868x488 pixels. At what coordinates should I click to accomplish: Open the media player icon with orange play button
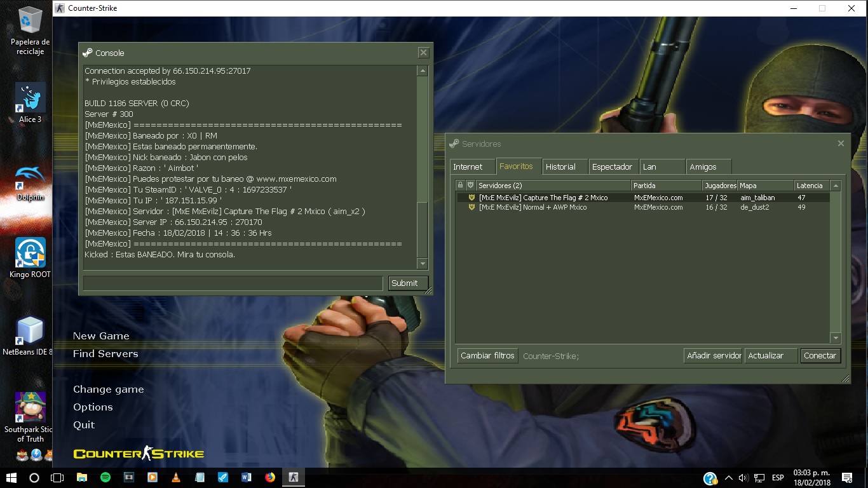coord(152,477)
